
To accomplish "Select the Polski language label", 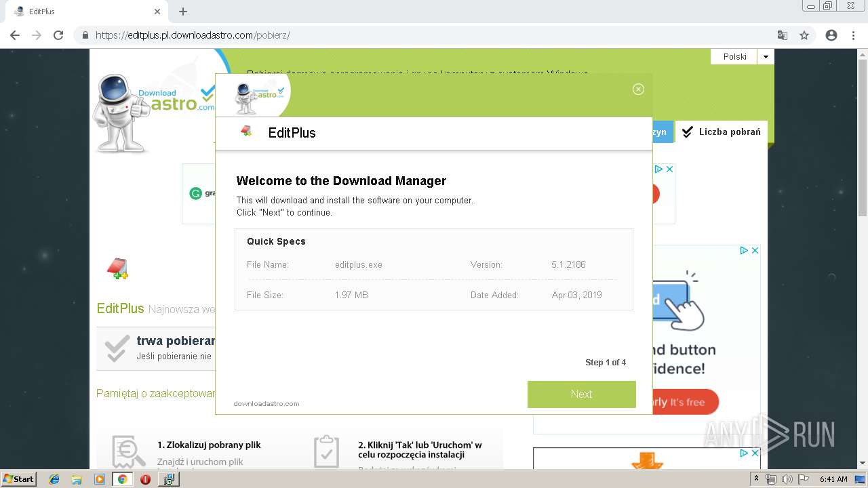I will pos(734,57).
